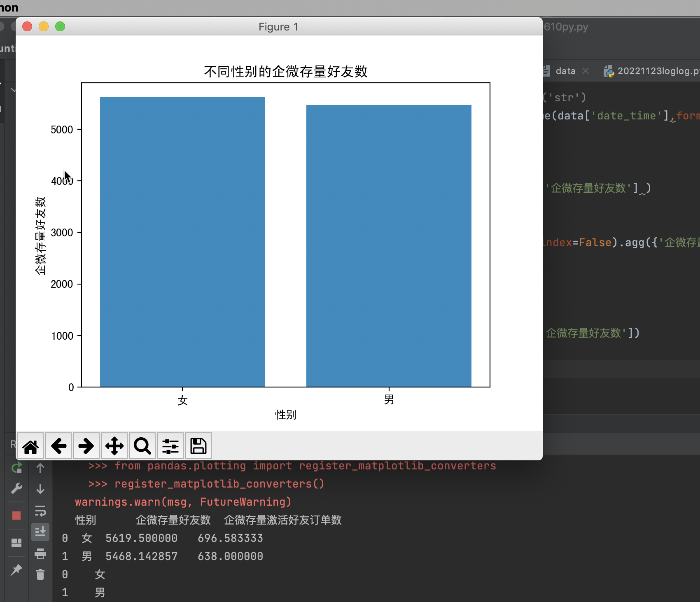Save the figure to disk
This screenshot has height=602, width=700.
tap(198, 446)
